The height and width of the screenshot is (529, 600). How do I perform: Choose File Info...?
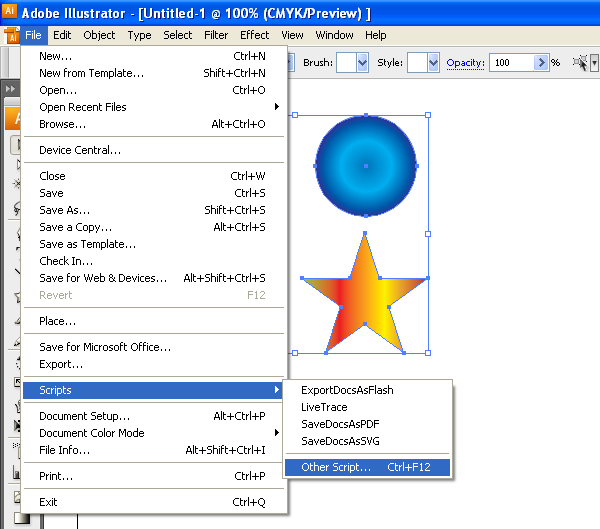(153, 450)
